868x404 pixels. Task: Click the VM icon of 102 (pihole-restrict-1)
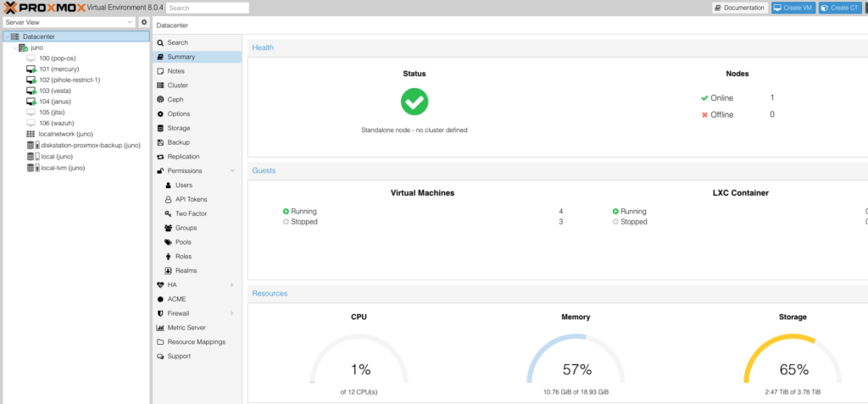[31, 80]
